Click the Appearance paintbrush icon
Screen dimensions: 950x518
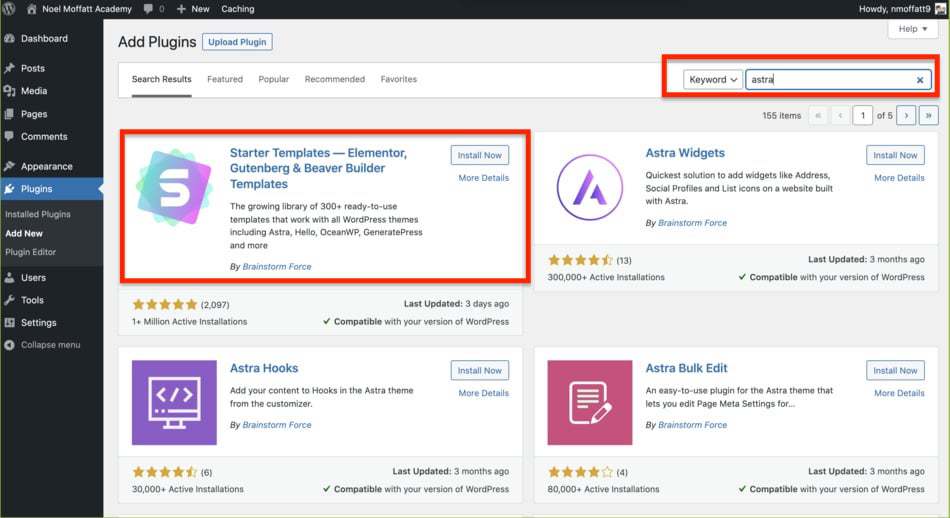(9, 166)
